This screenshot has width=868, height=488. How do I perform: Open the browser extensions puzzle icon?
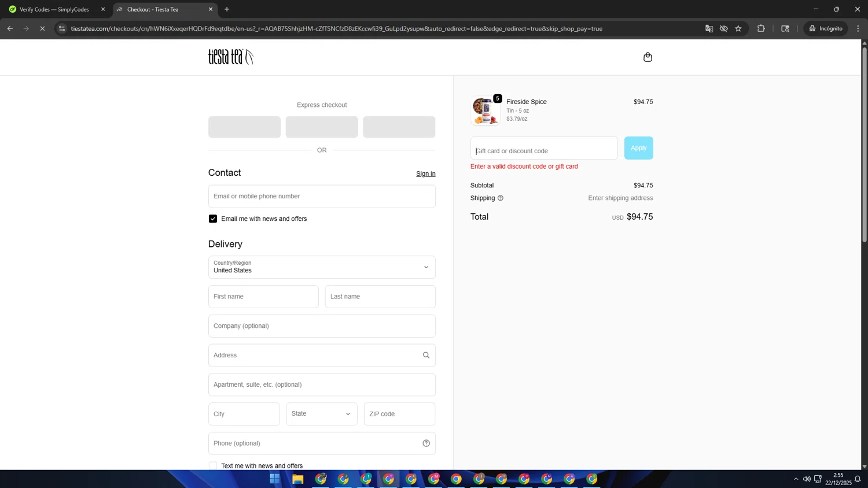point(761,28)
